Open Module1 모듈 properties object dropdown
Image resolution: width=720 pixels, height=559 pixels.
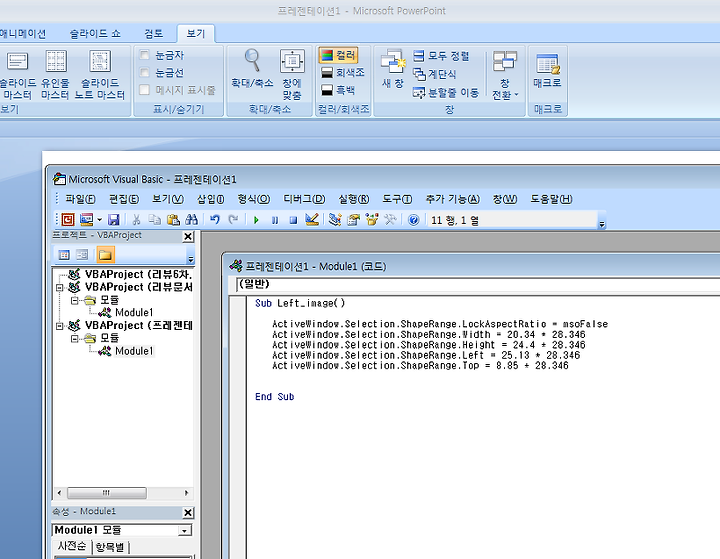(185, 531)
